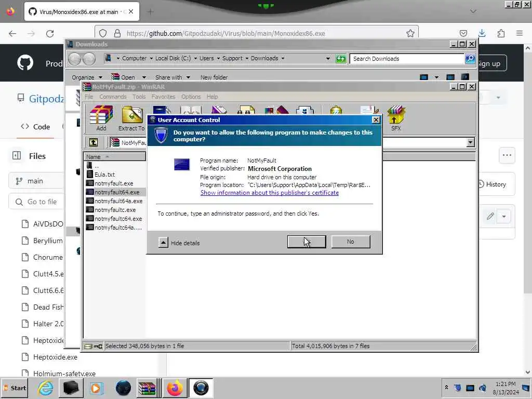The height and width of the screenshot is (399, 532).
Task: Collapse UAC details with Hide details arrow
Action: [163, 243]
